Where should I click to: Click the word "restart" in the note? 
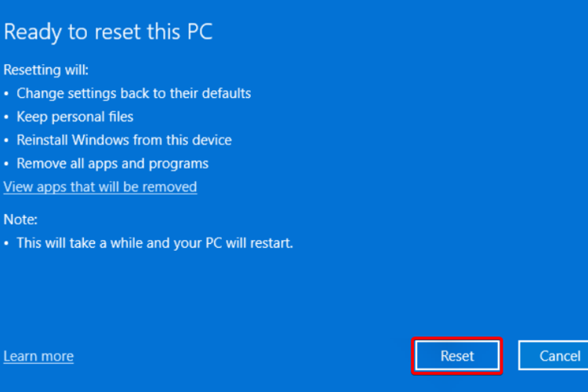(x=270, y=243)
